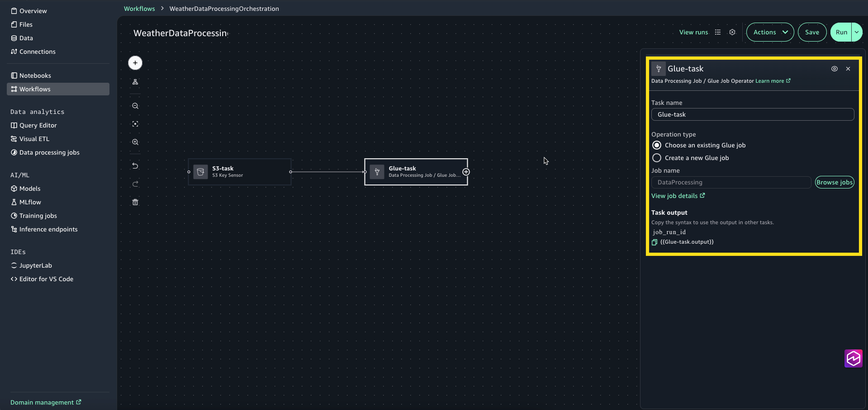
Task: Click the Browse jobs button
Action: click(x=835, y=182)
